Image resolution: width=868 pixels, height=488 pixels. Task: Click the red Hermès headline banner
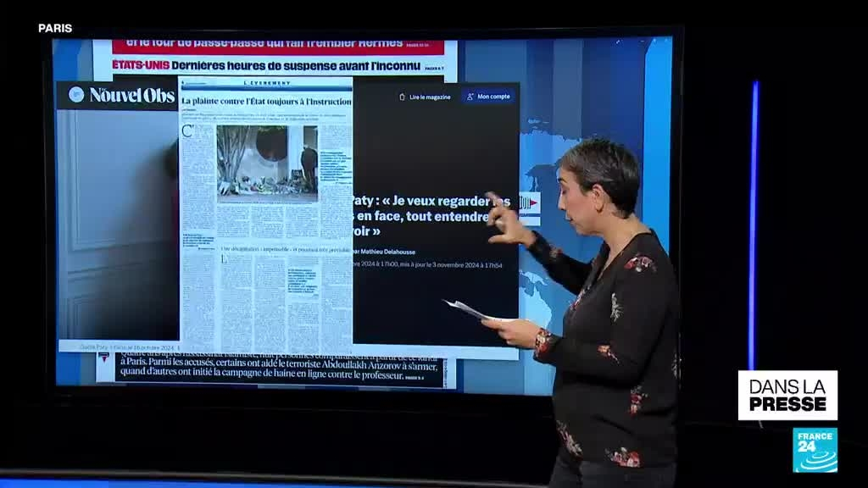278,46
